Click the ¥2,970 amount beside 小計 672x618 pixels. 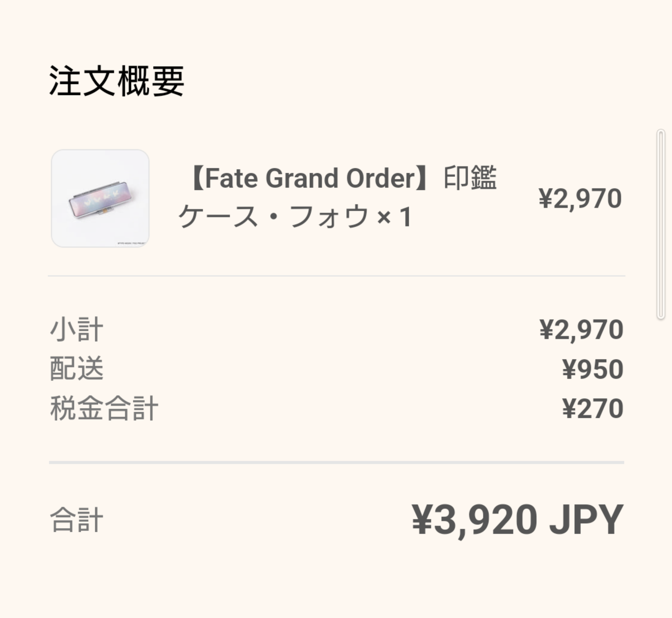pos(581,330)
